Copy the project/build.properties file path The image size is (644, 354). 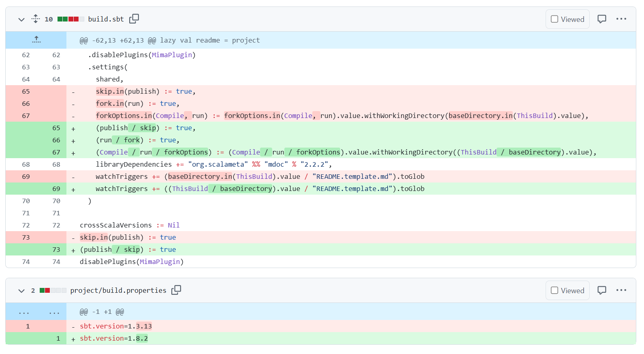coord(176,290)
